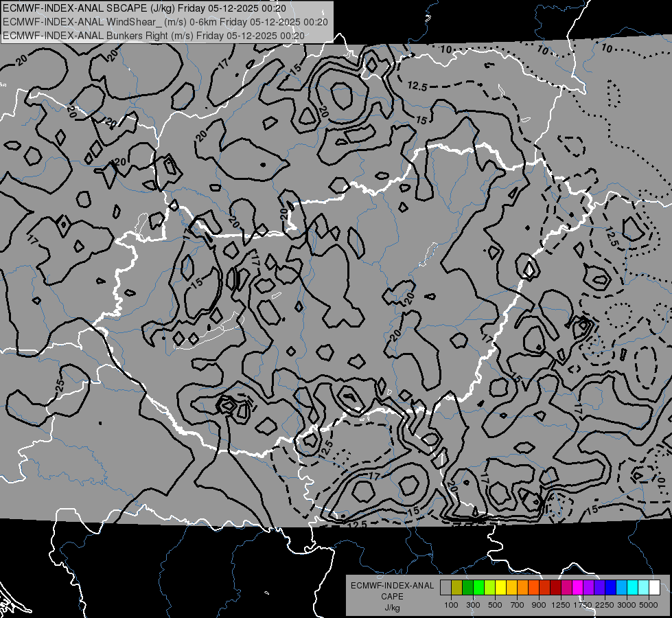
Task: Select the gray swatch in the CAPE legend
Action: (445, 587)
